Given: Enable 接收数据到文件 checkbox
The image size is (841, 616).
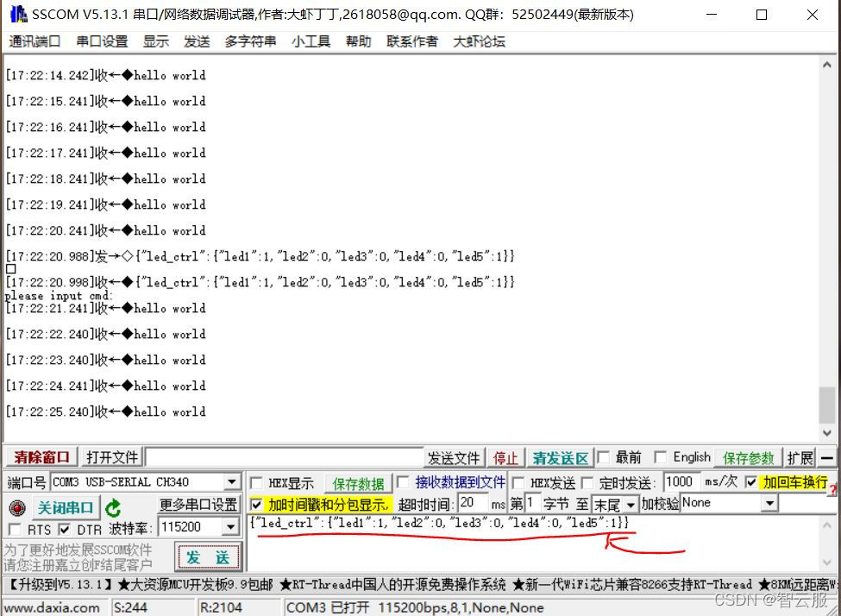Looking at the screenshot, I should pyautogui.click(x=403, y=482).
